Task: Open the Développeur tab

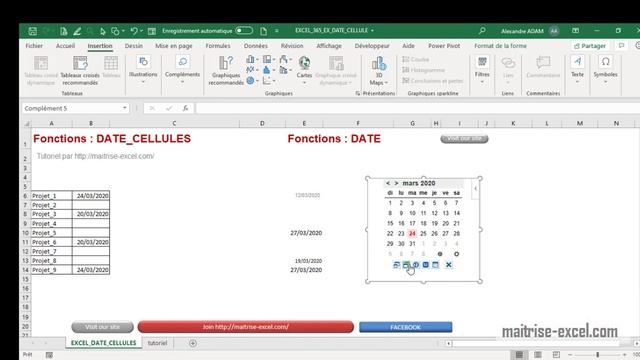Action: [372, 46]
